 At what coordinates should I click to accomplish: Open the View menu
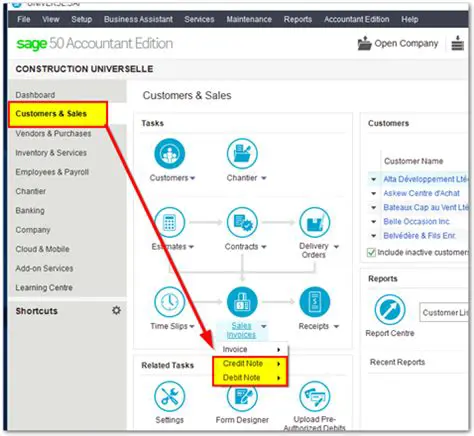[x=51, y=19]
